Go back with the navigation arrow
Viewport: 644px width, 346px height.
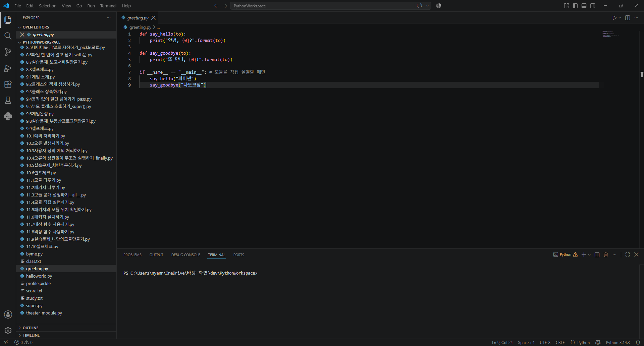coord(216,6)
